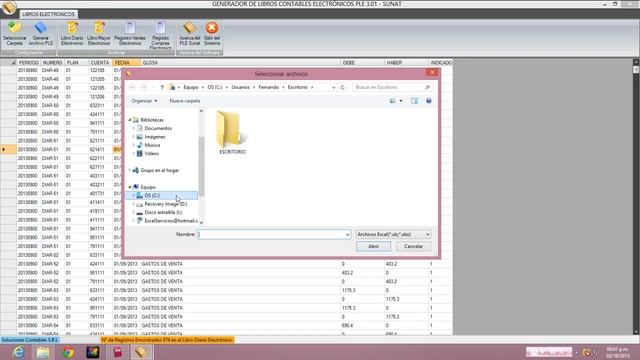
Task: Open the address bar history dropdown
Action: pyautogui.click(x=333, y=87)
